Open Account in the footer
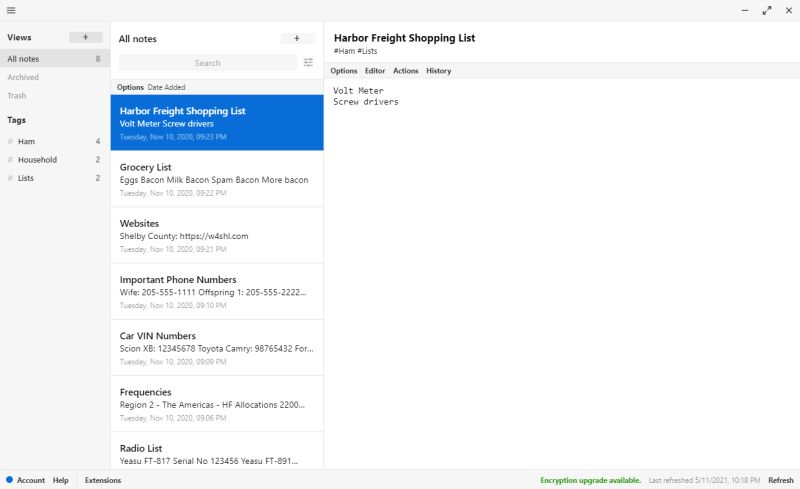 click(x=31, y=480)
